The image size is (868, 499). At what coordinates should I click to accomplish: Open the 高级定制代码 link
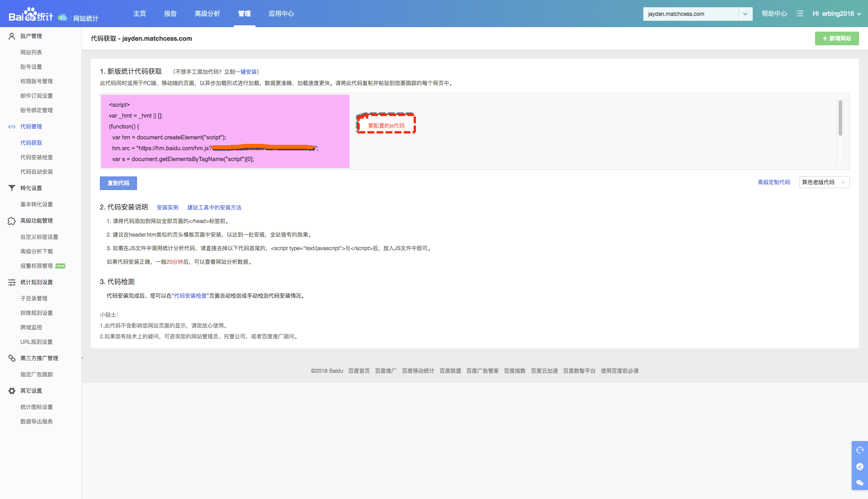(x=774, y=182)
